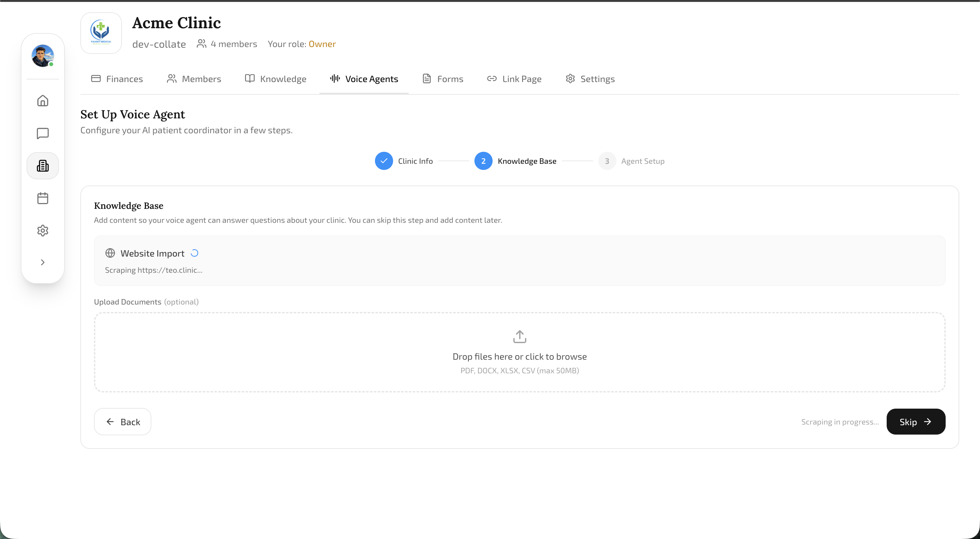Switch to the Finances tab
The image size is (980, 539).
(117, 78)
